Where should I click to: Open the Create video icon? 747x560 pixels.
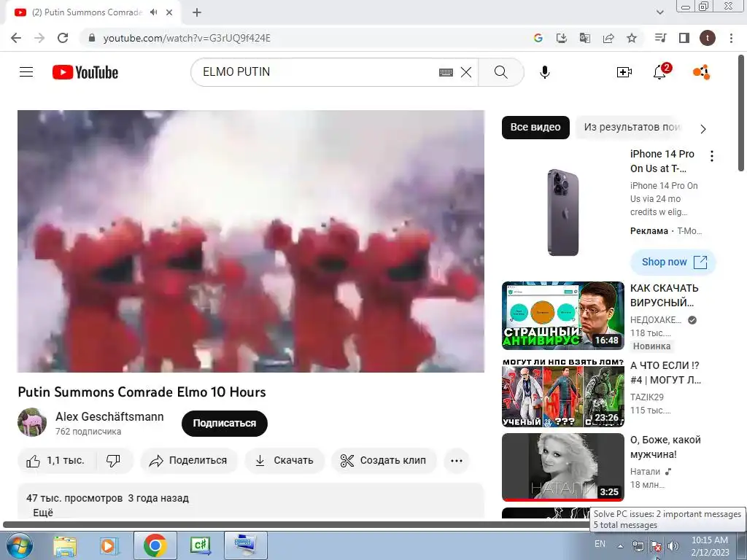click(x=624, y=72)
